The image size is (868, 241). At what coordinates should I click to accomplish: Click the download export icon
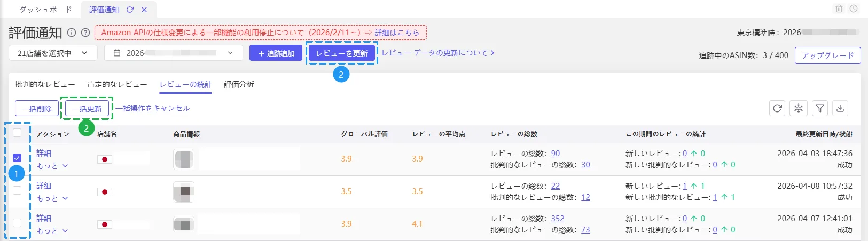point(840,108)
